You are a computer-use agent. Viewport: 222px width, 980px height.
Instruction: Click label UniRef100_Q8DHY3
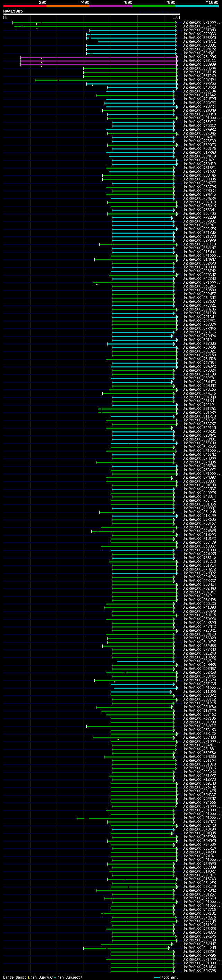199,114
